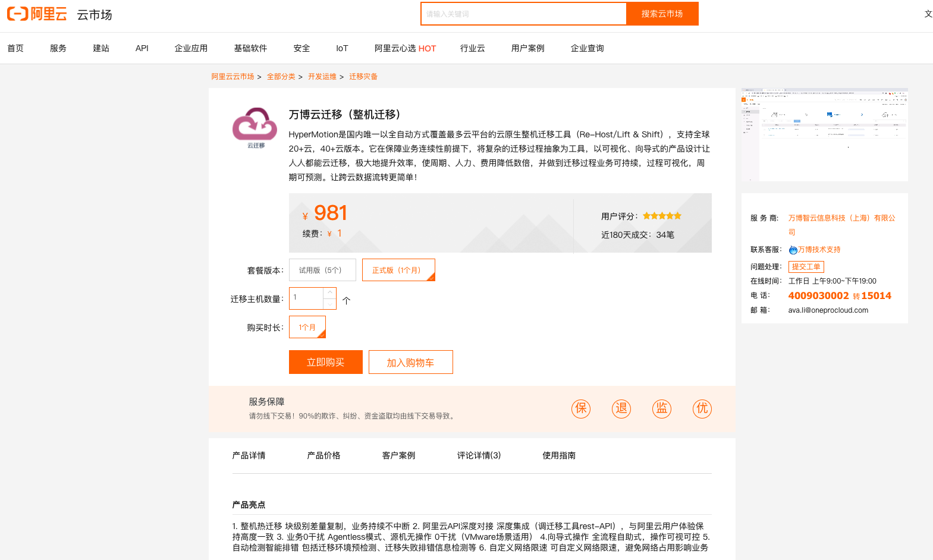Select the 试用版（5个）package option

coord(322,270)
